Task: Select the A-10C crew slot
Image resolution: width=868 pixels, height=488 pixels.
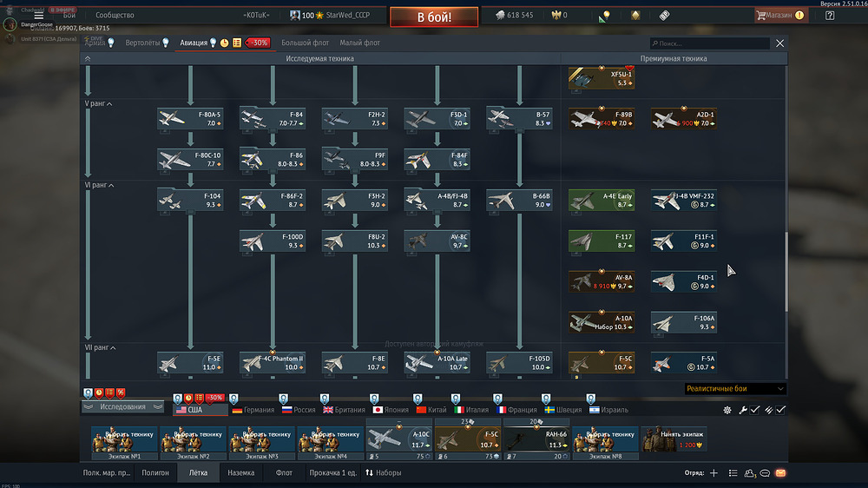Action: 398,439
